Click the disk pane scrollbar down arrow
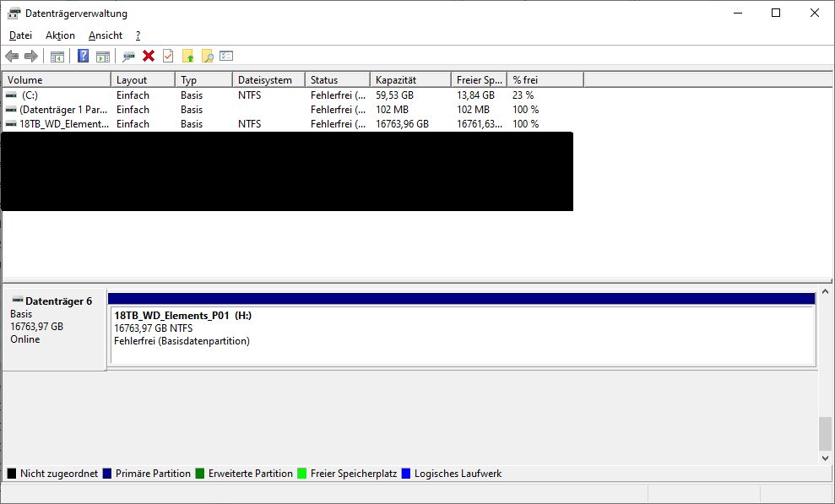This screenshot has height=504, width=835. [825, 458]
